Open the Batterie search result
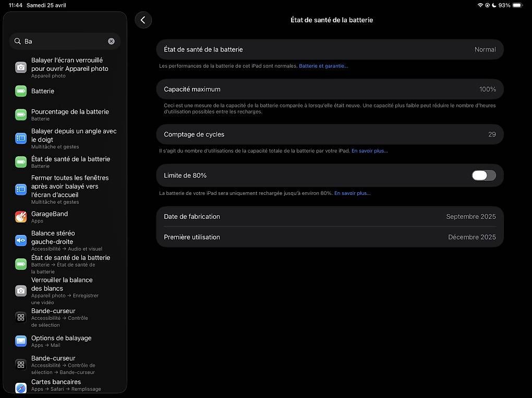Viewport: 532px width, 398px height. click(65, 91)
